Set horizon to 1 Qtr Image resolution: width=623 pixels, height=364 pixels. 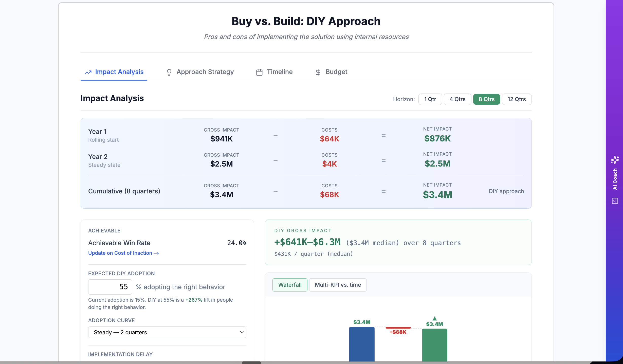(430, 99)
